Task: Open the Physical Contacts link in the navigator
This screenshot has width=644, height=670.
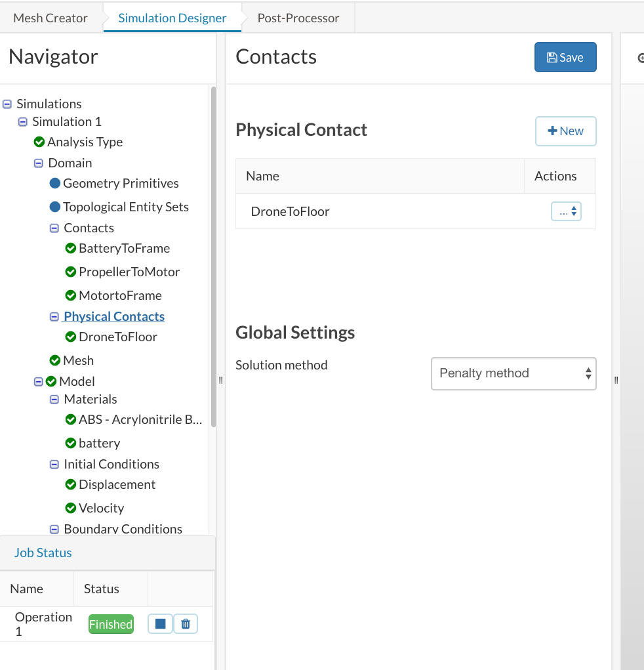Action: (x=114, y=316)
